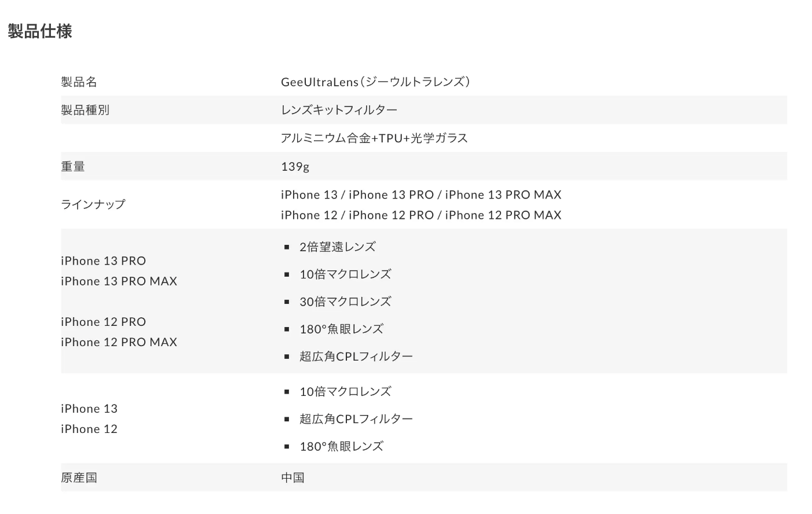This screenshot has height=514, width=812.
Task: Click the 30倍マクロレンズ list item
Action: click(345, 302)
